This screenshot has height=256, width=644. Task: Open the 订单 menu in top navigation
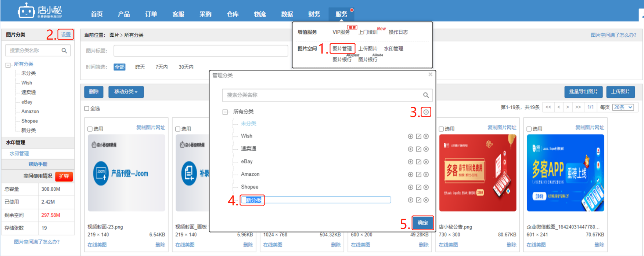(x=151, y=14)
